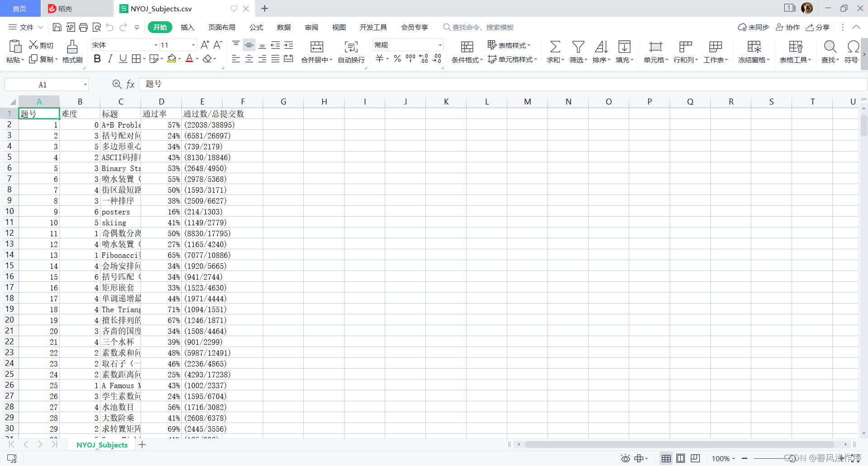
Task: Toggle Bold formatting
Action: tap(97, 58)
